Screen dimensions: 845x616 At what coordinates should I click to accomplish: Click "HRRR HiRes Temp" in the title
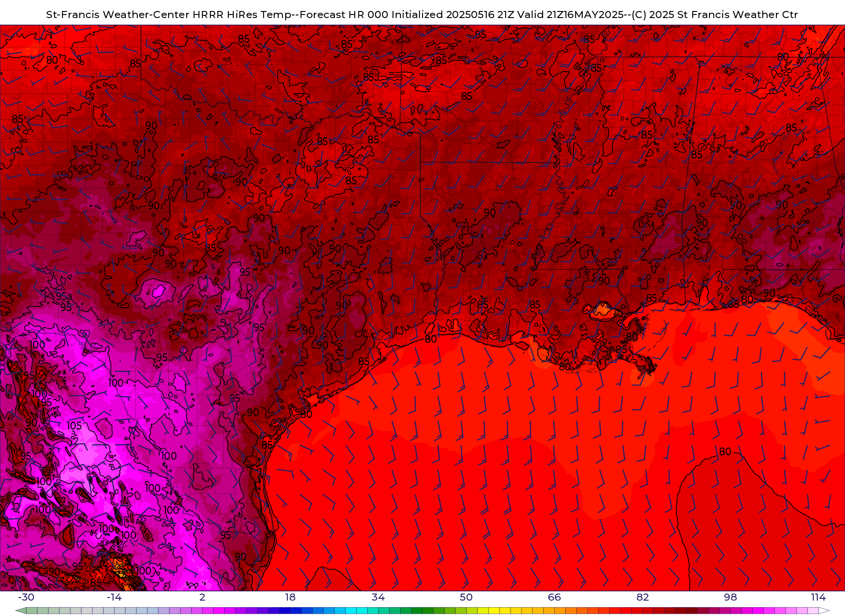[x=242, y=15]
